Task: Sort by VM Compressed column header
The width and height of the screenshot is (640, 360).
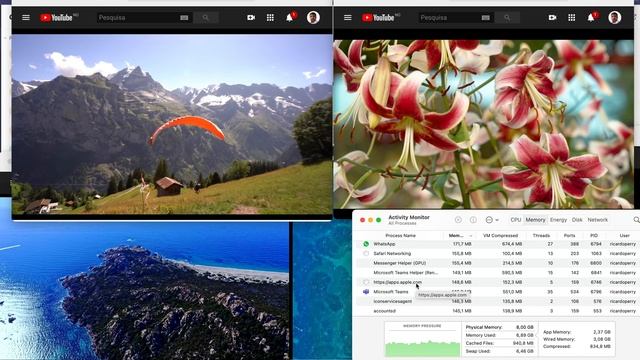Action: (500, 236)
